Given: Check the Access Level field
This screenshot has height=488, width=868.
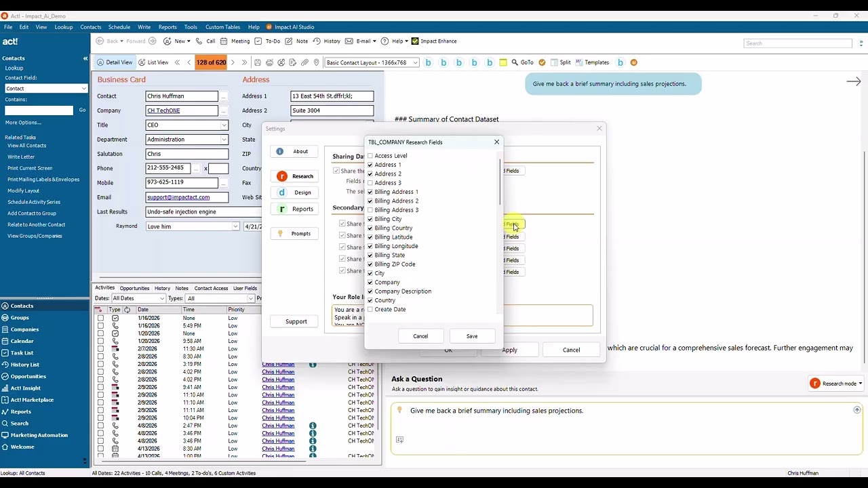Looking at the screenshot, I should coord(370,156).
